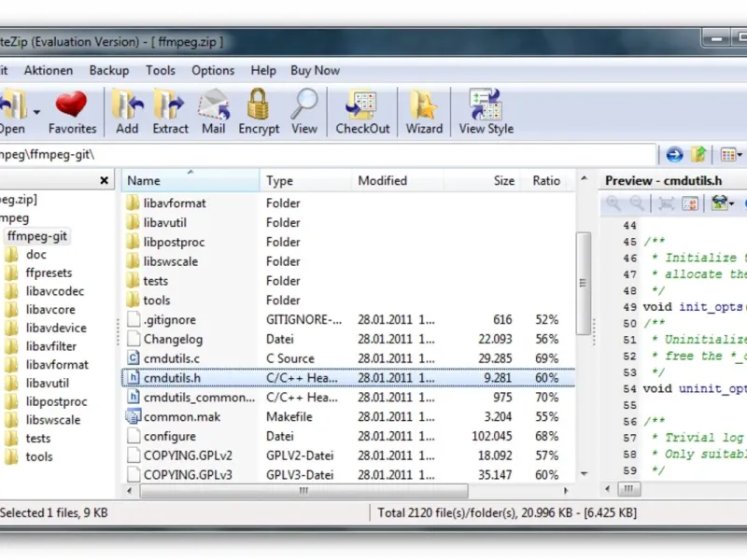Image resolution: width=747 pixels, height=560 pixels.
Task: Open the Tools menu
Action: click(161, 71)
